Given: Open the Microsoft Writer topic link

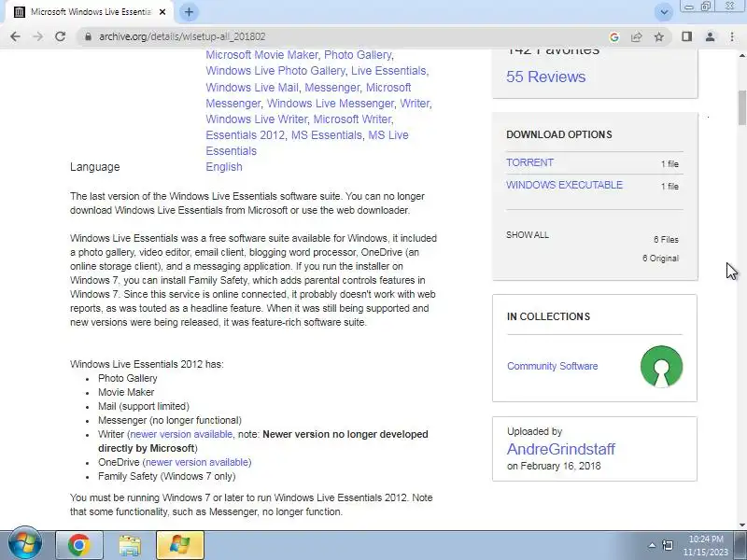Looking at the screenshot, I should pyautogui.click(x=353, y=119).
